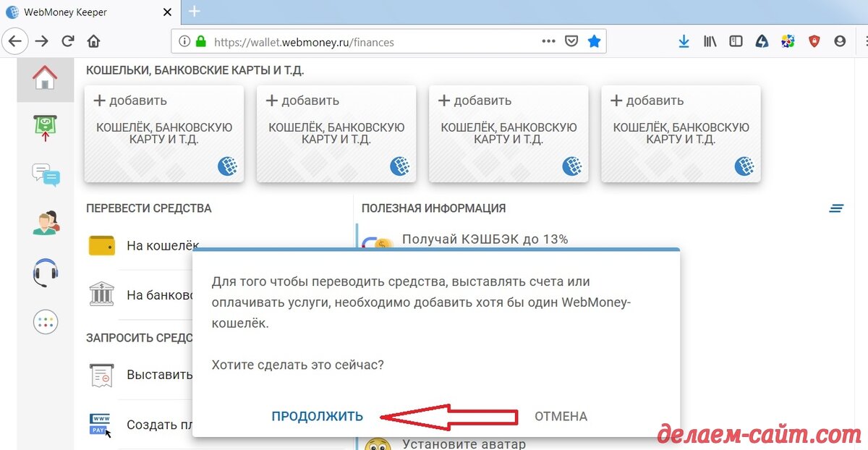Click the bank building icon
Image resolution: width=868 pixels, height=450 pixels.
coord(102,294)
